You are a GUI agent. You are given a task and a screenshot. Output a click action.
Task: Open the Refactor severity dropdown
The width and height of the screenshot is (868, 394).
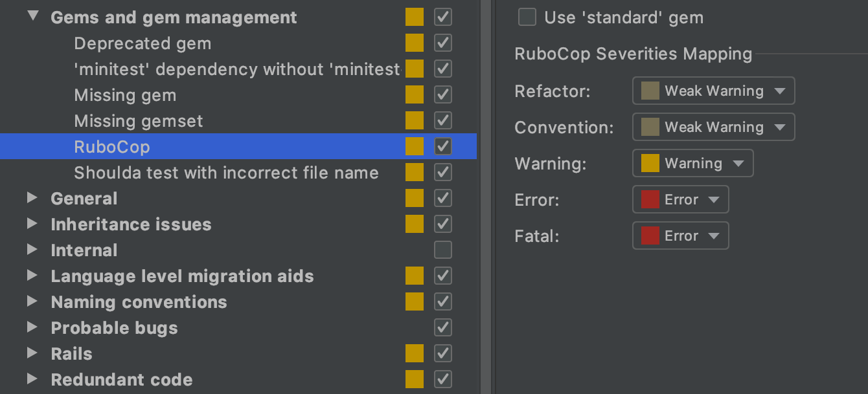(x=713, y=91)
